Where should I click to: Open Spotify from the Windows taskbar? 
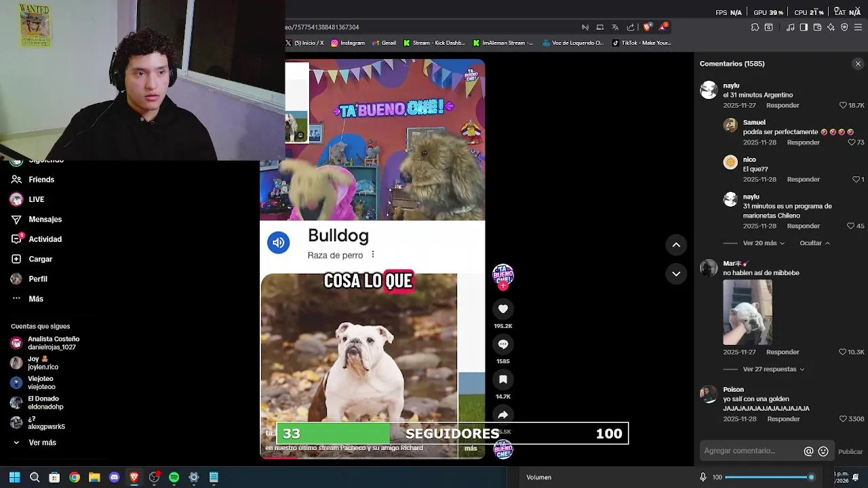(174, 477)
